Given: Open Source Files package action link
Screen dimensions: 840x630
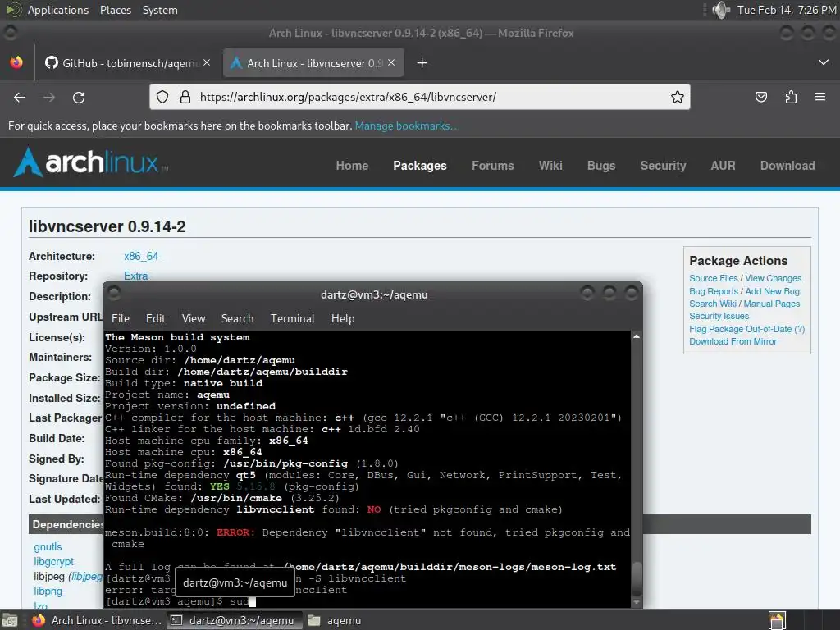Looking at the screenshot, I should coord(713,278).
